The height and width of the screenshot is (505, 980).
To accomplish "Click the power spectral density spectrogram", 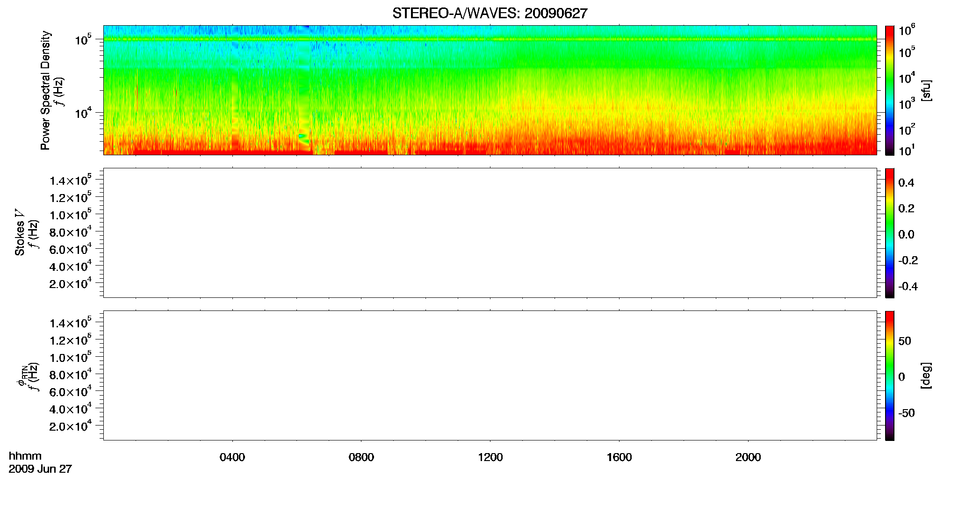I will 490,90.
